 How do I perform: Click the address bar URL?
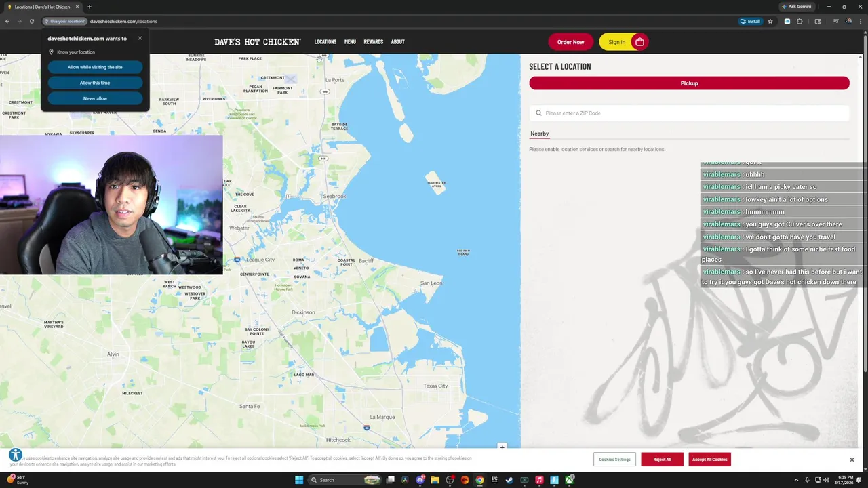click(x=123, y=21)
